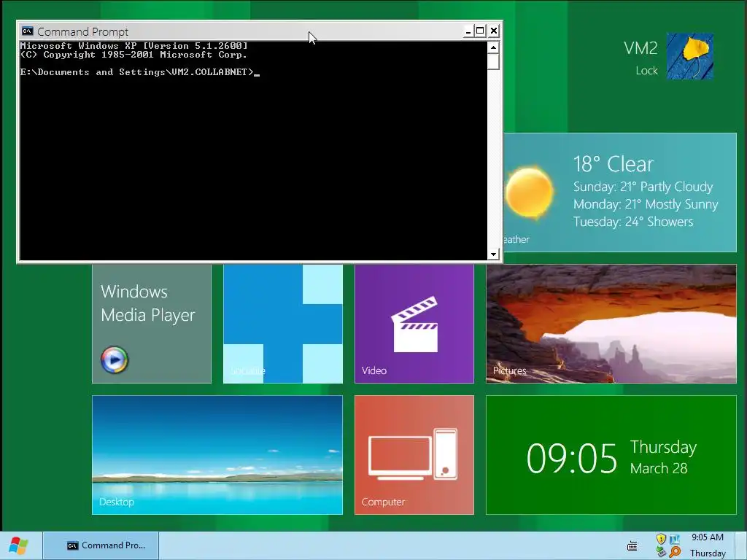The width and height of the screenshot is (747, 560).
Task: Click the yellow security shield tray icon
Action: coord(661,539)
